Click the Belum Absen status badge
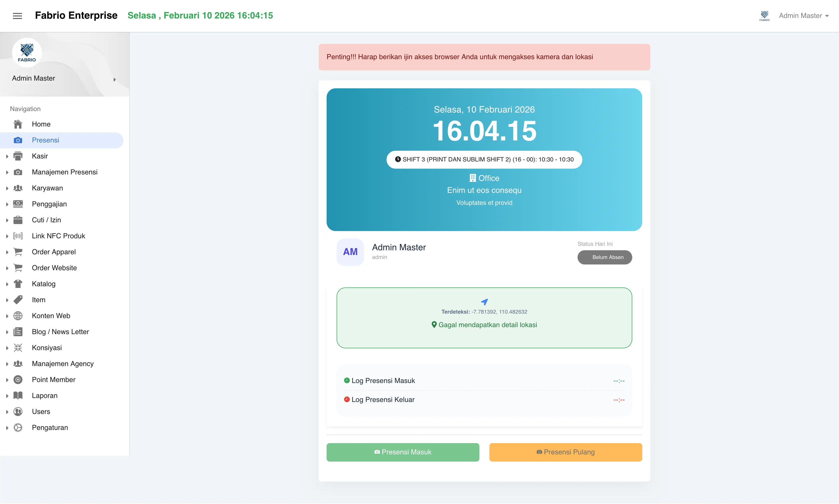839x504 pixels. [x=605, y=257]
